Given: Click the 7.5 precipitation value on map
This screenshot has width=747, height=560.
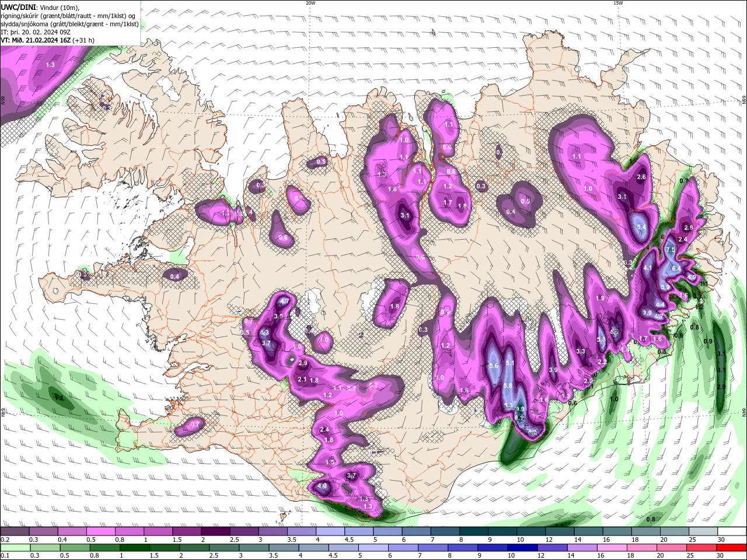Looking at the screenshot, I should click(671, 250).
